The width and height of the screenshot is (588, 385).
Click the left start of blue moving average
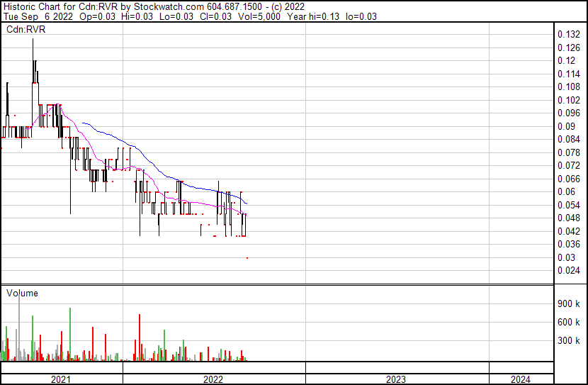[83, 123]
